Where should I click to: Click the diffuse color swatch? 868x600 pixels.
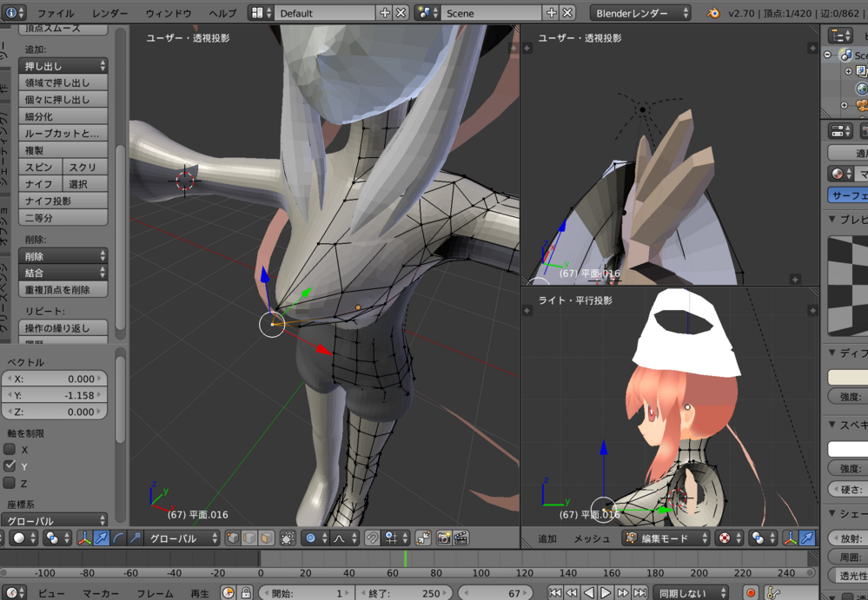point(848,377)
